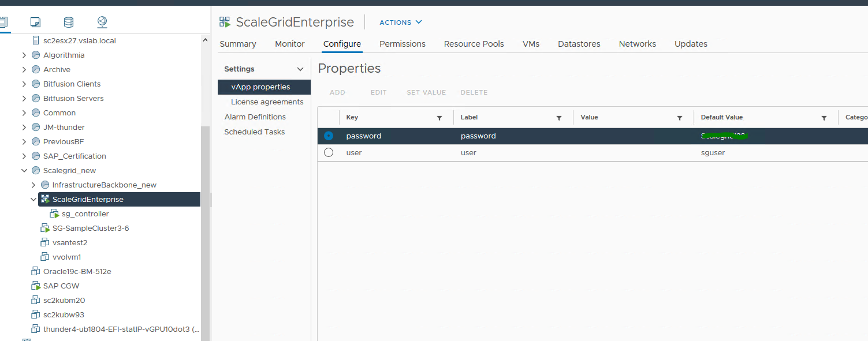Click the Scalegrid_new pool icon
The height and width of the screenshot is (341, 868).
(36, 171)
